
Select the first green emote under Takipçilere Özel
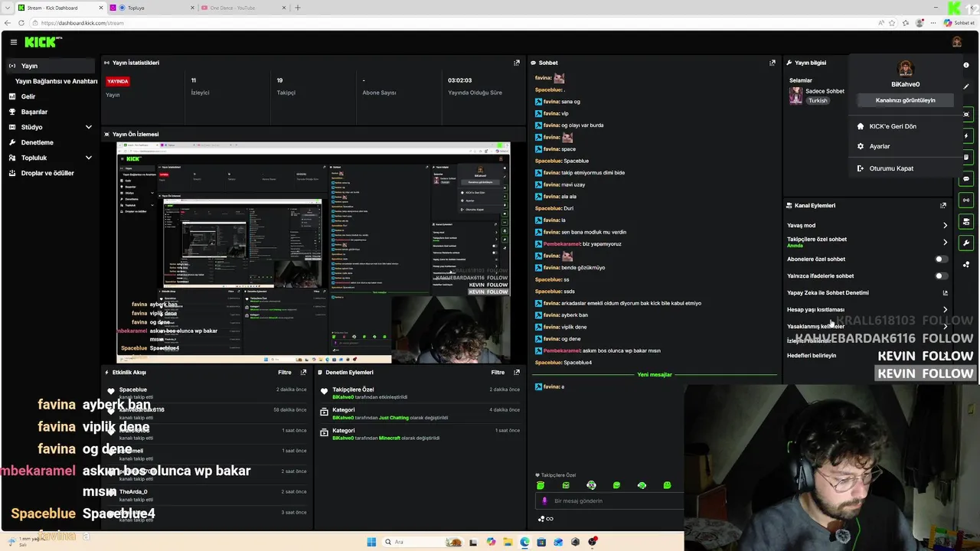point(541,485)
